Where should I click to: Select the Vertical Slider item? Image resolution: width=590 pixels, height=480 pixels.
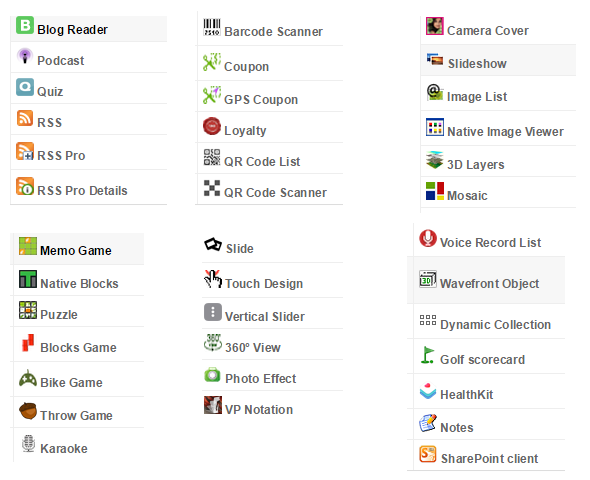click(272, 313)
